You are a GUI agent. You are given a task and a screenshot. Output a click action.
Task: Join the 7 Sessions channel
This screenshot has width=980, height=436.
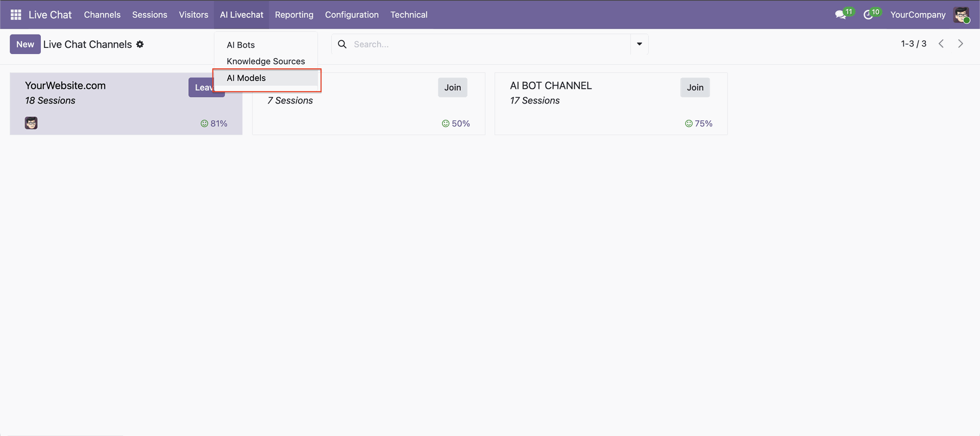coord(452,87)
